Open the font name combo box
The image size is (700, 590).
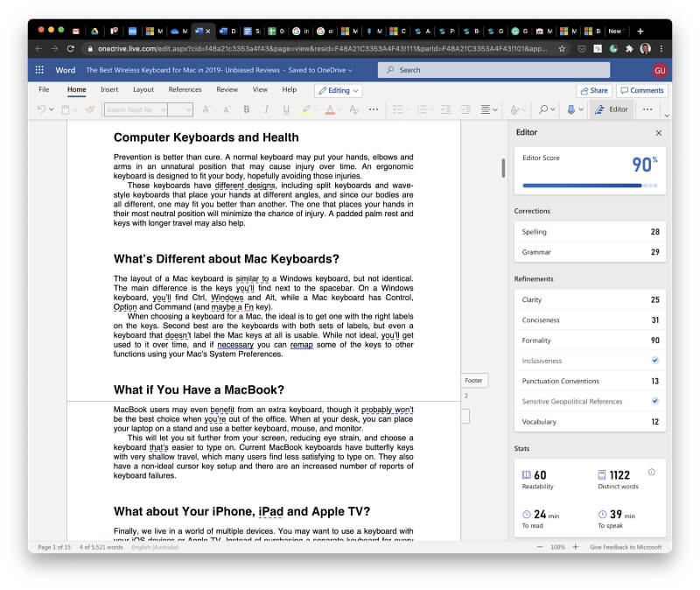point(136,109)
